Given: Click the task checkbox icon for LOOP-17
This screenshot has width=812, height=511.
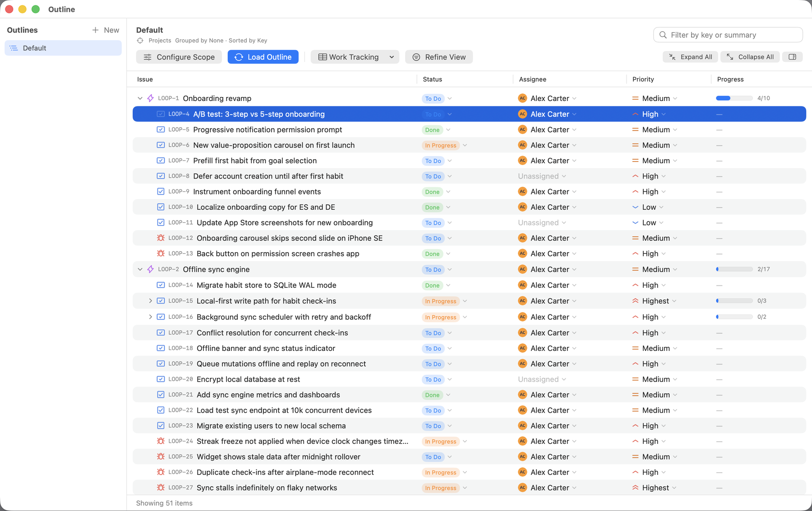Looking at the screenshot, I should pyautogui.click(x=161, y=333).
